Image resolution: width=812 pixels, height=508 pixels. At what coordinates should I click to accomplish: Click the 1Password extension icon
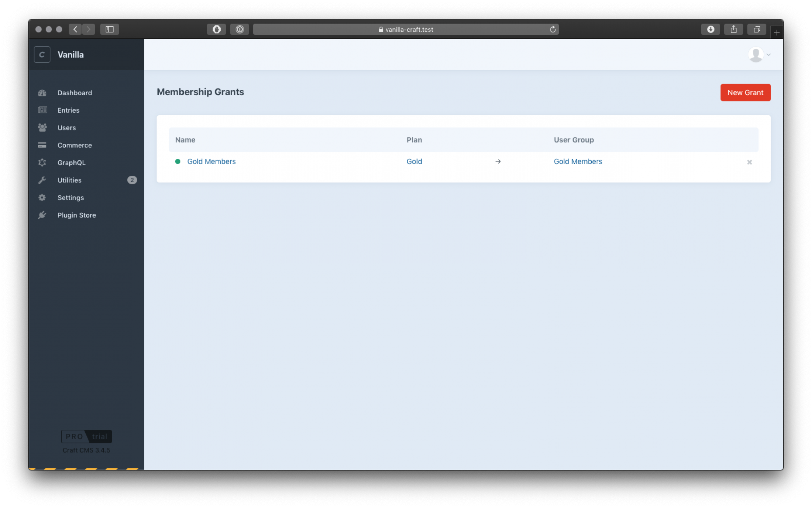[240, 30]
